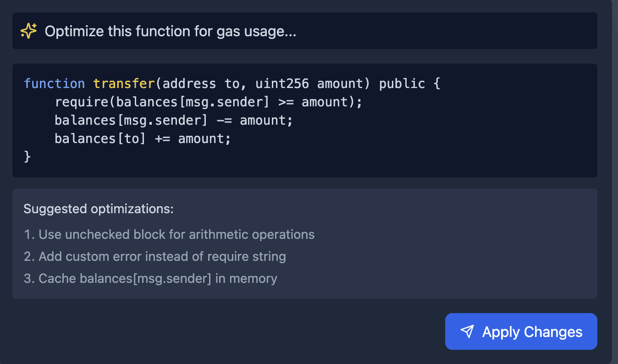Click the 'Suggested optimizations:' heading

99,209
